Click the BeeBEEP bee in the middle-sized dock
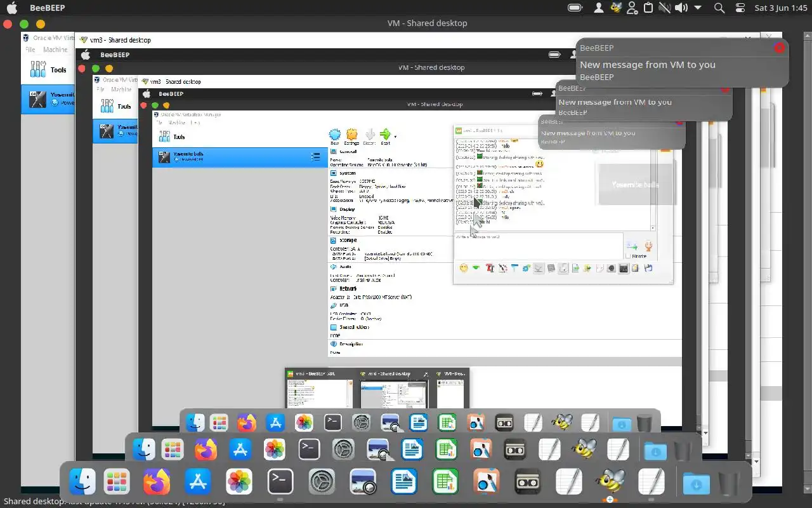812x508 pixels. 584,450
